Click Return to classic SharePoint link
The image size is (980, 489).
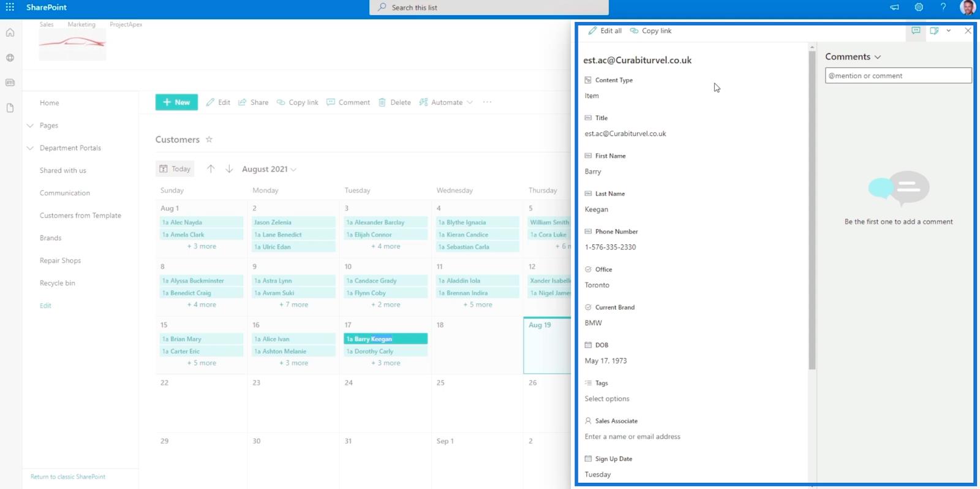(68, 477)
